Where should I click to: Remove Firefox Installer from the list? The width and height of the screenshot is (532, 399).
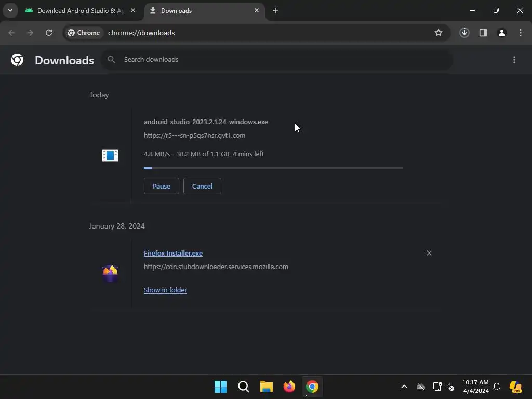coord(429,253)
